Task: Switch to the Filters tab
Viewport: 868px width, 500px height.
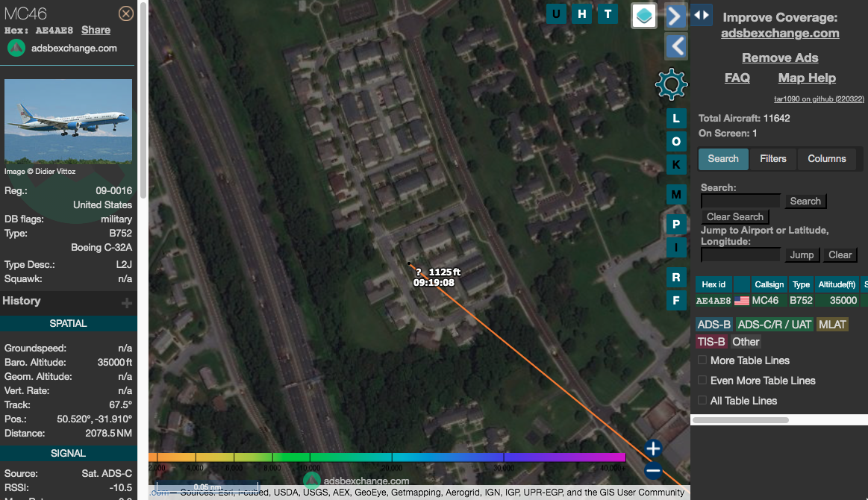Action: click(x=772, y=158)
